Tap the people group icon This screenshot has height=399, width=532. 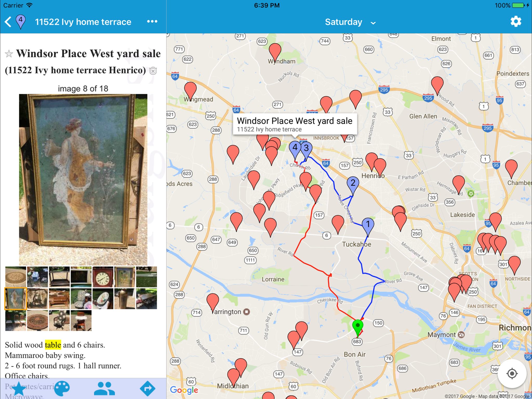point(104,389)
